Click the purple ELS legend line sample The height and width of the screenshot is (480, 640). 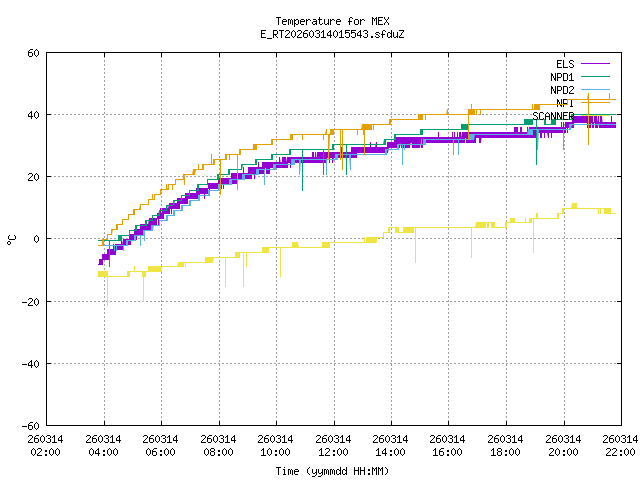point(594,64)
